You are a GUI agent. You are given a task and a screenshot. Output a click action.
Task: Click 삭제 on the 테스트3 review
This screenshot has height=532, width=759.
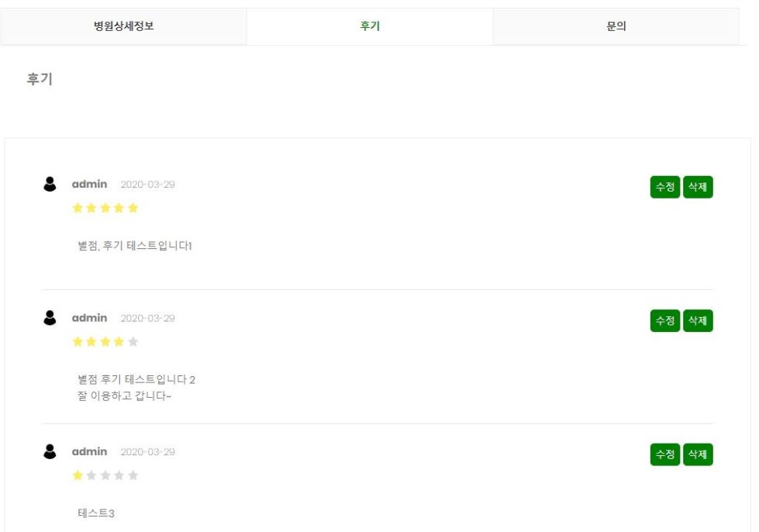coord(698,454)
